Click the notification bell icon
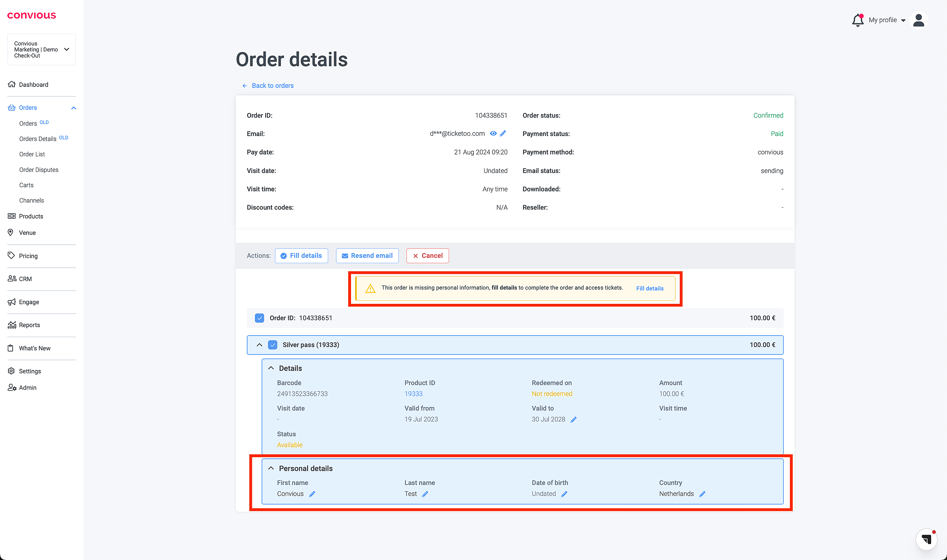This screenshot has height=560, width=947. point(857,20)
